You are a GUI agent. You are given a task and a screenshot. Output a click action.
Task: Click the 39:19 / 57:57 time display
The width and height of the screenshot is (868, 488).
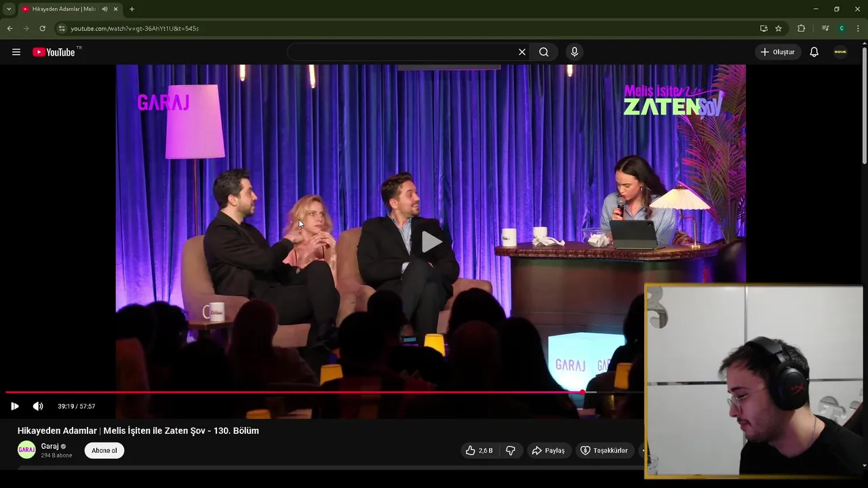tap(76, 406)
